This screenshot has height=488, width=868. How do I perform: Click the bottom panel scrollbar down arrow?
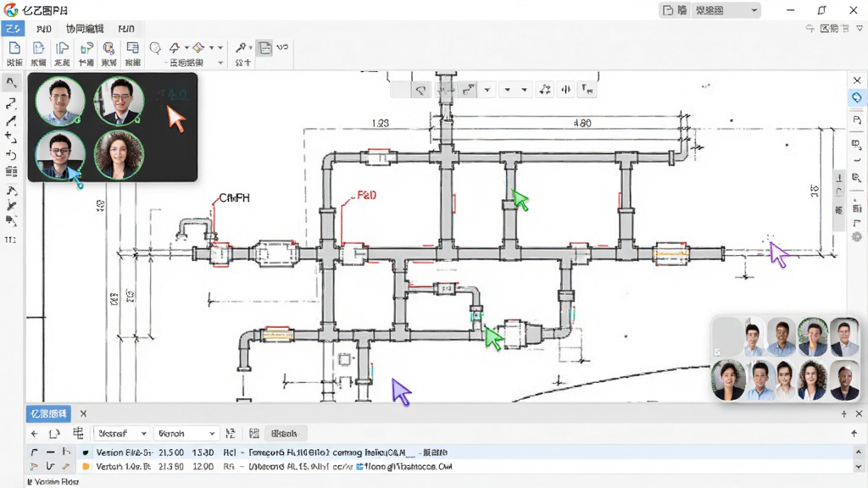click(859, 467)
